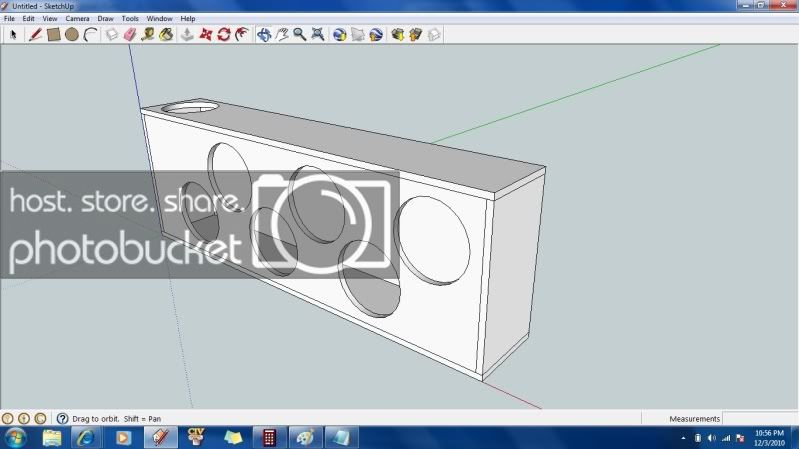Image resolution: width=799 pixels, height=449 pixels.
Task: Open the CIV game taskbar icon
Action: coord(196,437)
